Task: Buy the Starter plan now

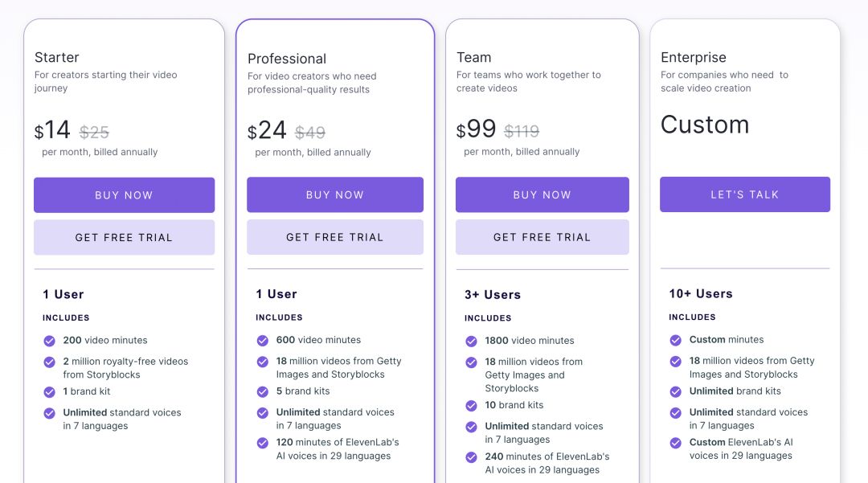Action: 124,195
